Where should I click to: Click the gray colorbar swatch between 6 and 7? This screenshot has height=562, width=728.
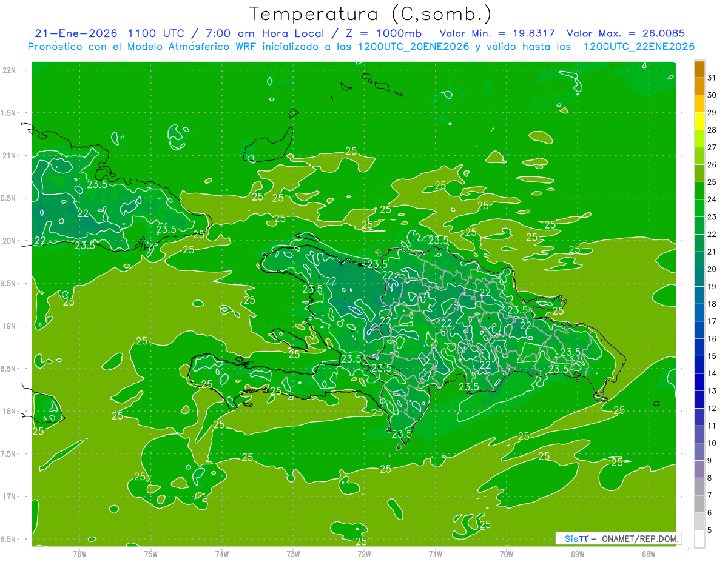tap(699, 504)
